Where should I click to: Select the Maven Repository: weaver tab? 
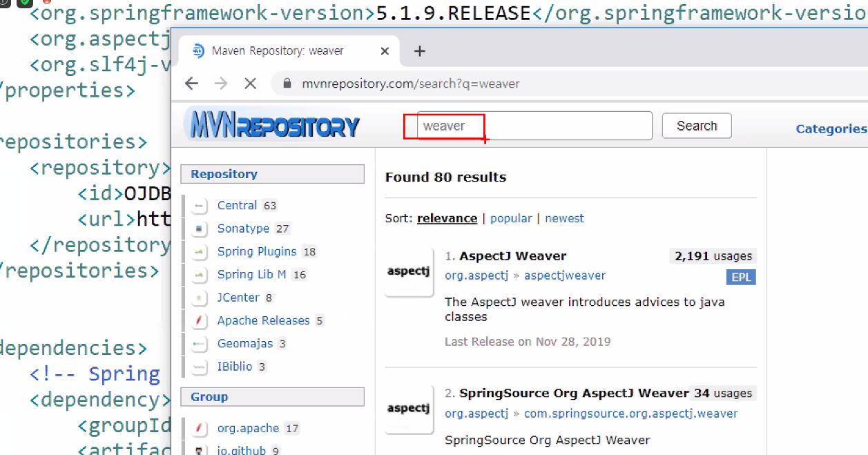click(290, 51)
